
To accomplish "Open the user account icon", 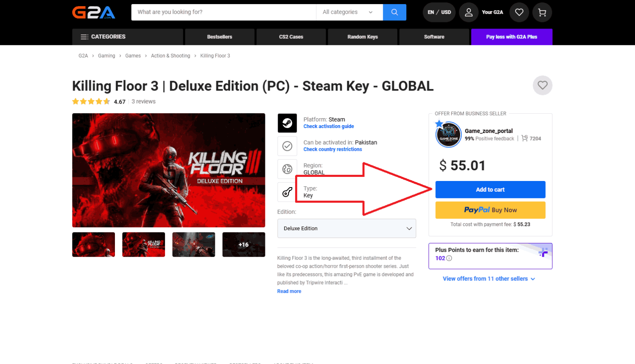I will (x=468, y=12).
